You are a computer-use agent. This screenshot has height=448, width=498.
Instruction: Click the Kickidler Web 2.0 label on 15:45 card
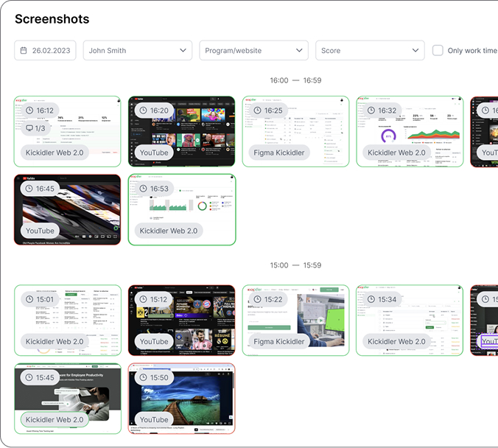tap(55, 419)
